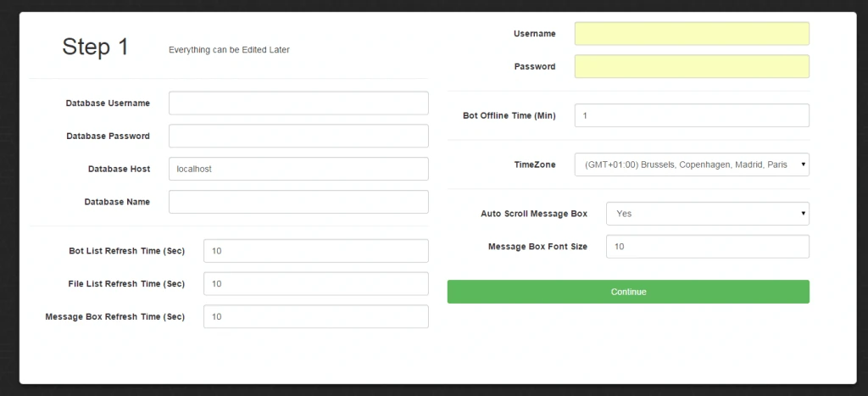Screen dimensions: 868x396
Task: Focus the Database Password field
Action: 298,136
